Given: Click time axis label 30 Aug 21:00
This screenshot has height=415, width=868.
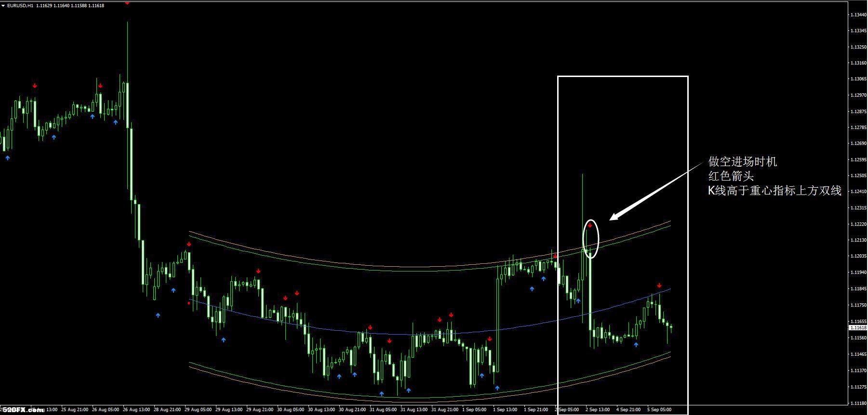Looking at the screenshot, I should [352, 410].
